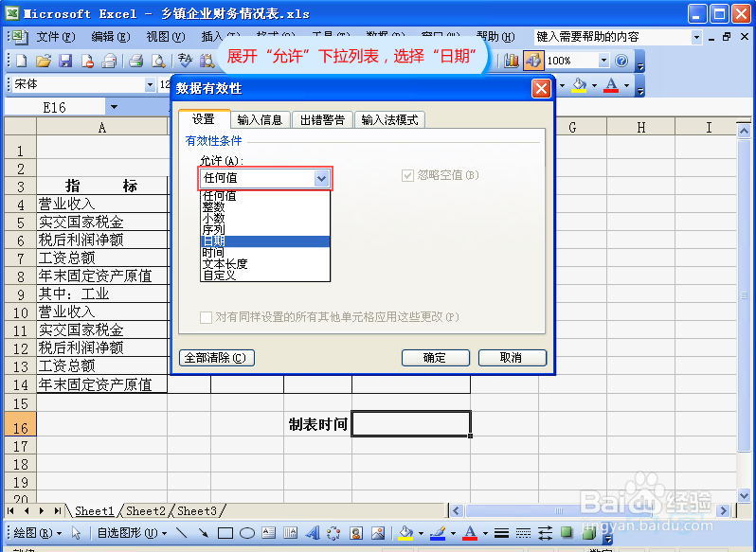Click the Line Style icon
Screen dimensions: 756x552
[x=501, y=533]
